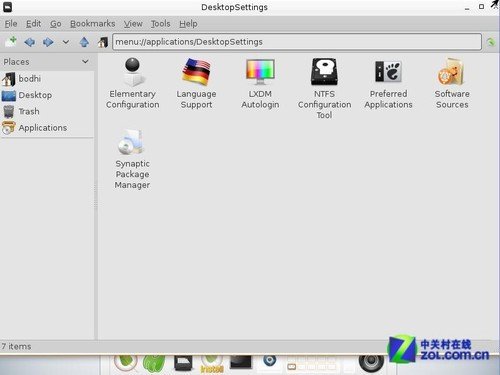Click the reload icon beside address bar
Viewport: 500px width, 375px height.
491,42
